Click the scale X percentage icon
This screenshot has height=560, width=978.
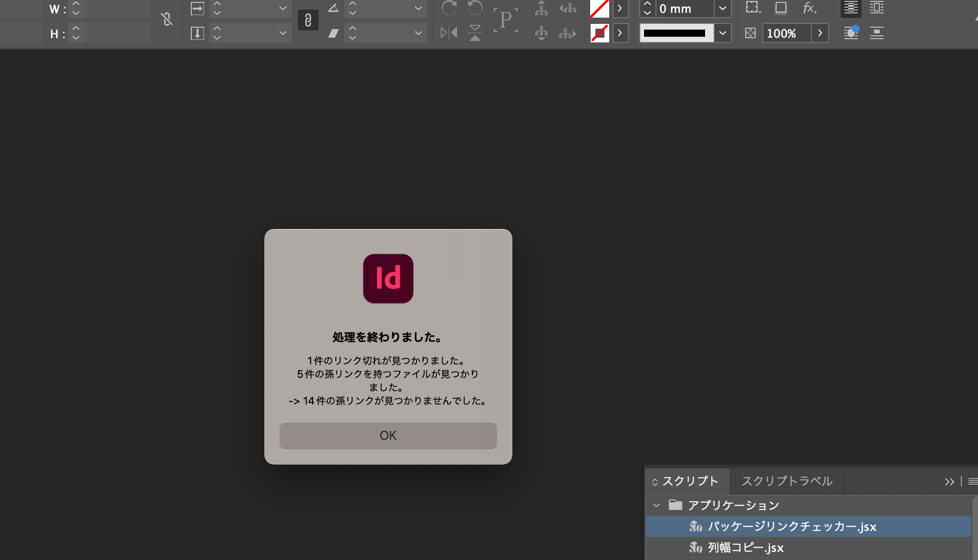pos(197,8)
